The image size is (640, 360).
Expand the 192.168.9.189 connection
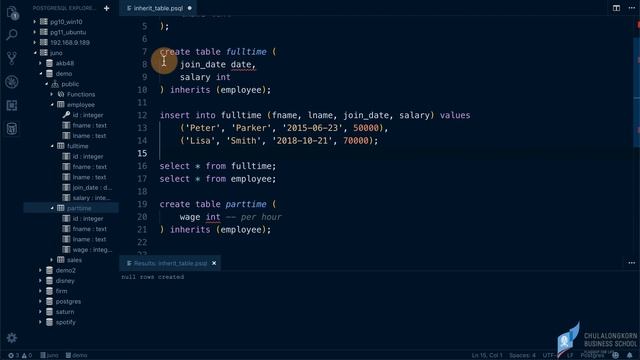point(35,42)
